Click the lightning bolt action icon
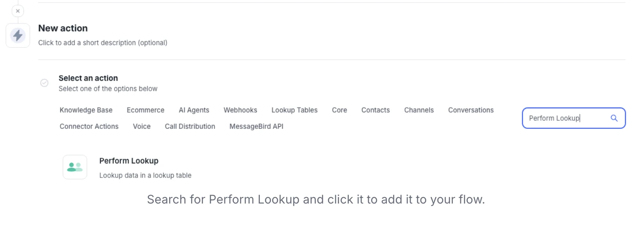The image size is (644, 227). pos(18,35)
